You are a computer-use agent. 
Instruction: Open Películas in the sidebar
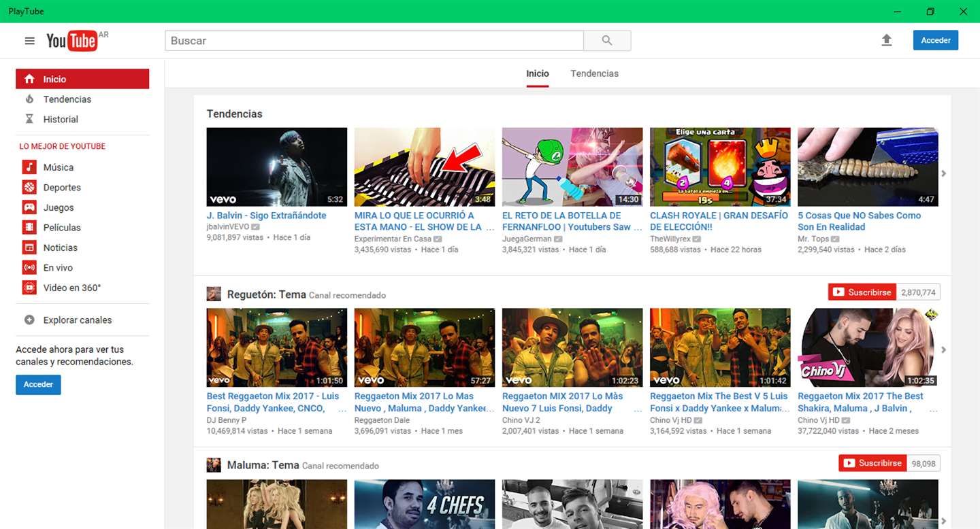[x=62, y=227]
